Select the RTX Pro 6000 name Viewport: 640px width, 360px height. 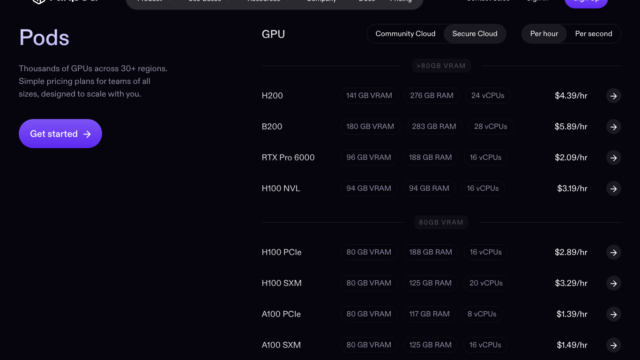pos(288,158)
